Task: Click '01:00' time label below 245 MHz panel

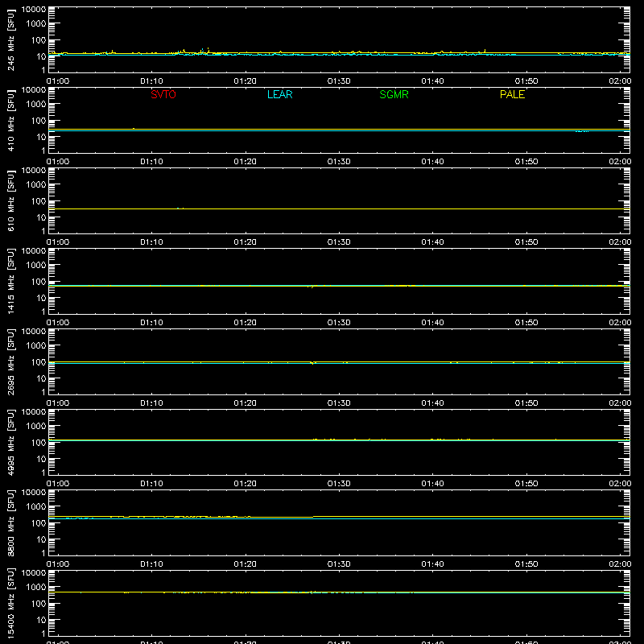Action: (58, 81)
